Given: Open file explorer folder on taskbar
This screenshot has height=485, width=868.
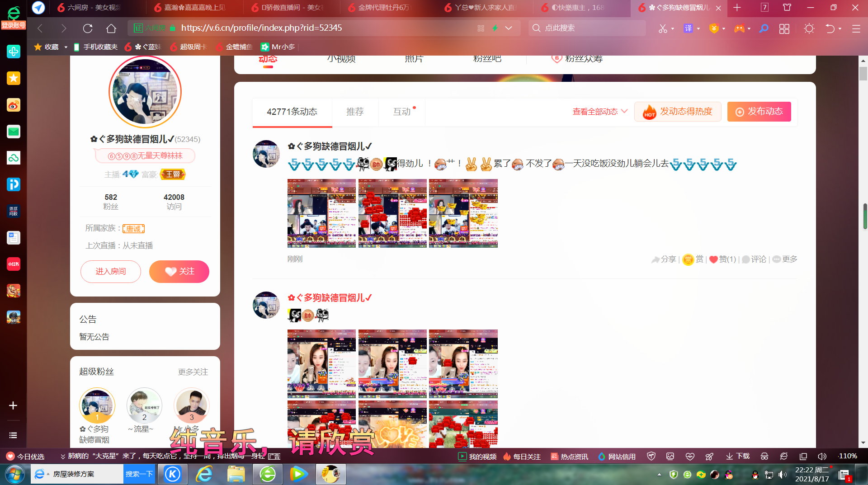Looking at the screenshot, I should pos(236,474).
